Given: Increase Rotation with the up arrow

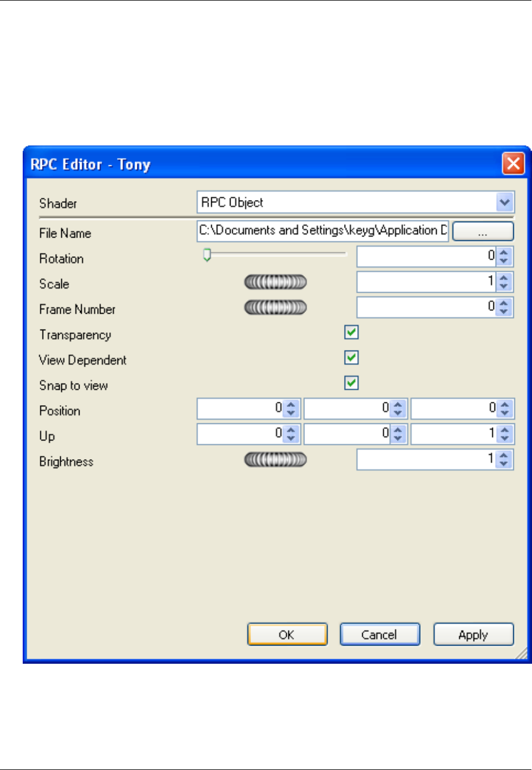Looking at the screenshot, I should pos(504,252).
